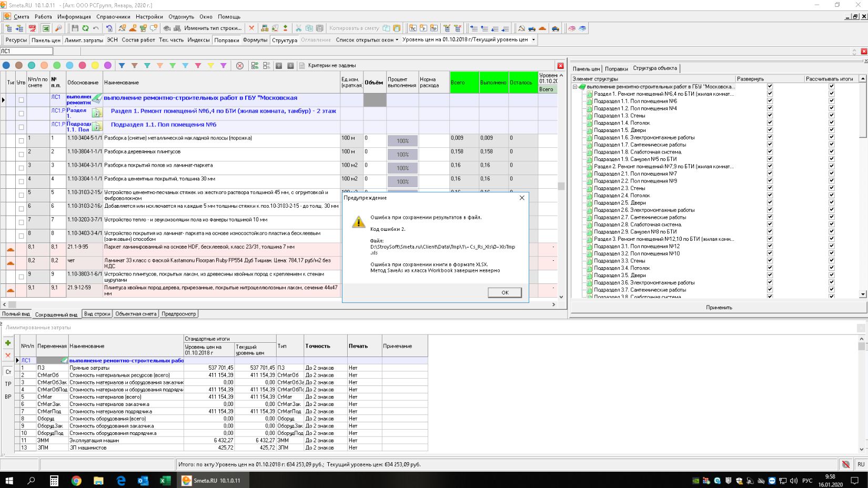Image resolution: width=868 pixels, height=488 pixels.
Task: Click the green refresh arrows toolbar icon
Action: [x=85, y=28]
